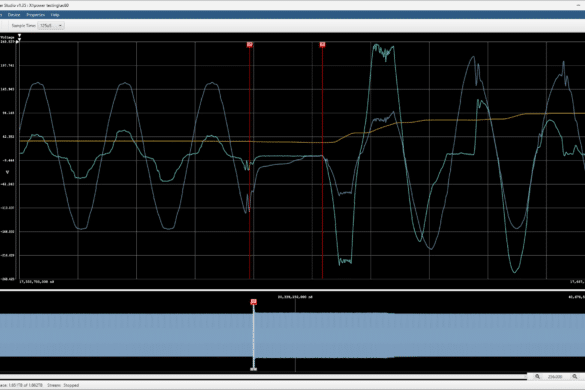Click the magnifier icon right of the zoom value
The image size is (585, 390).
[575, 377]
